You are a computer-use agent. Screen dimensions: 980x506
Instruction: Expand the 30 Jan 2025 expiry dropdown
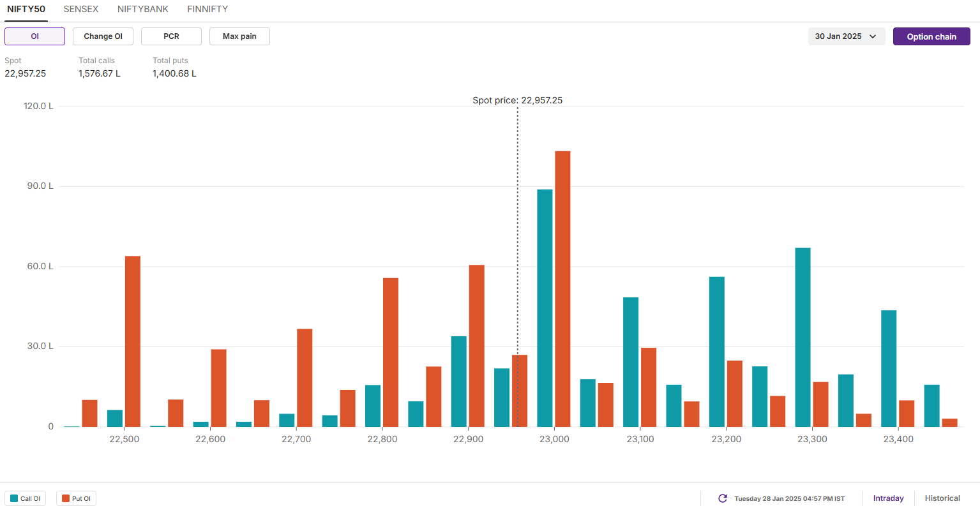tap(847, 36)
